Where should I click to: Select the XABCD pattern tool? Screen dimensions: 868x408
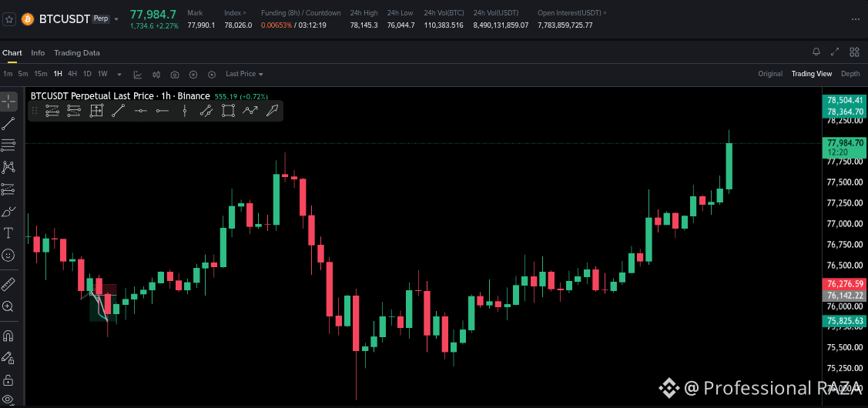[8, 166]
